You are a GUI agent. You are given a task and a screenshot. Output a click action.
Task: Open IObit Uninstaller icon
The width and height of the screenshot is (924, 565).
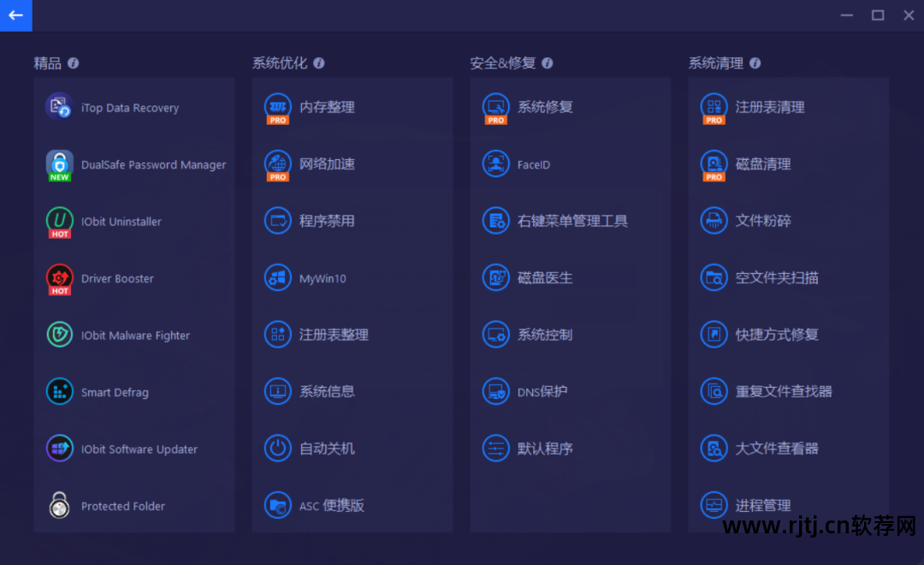tap(60, 223)
